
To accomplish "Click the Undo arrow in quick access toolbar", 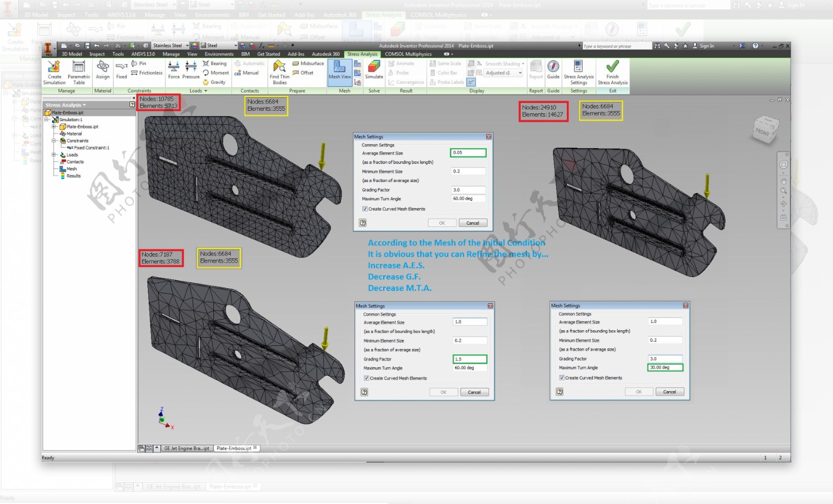I will tap(96, 46).
